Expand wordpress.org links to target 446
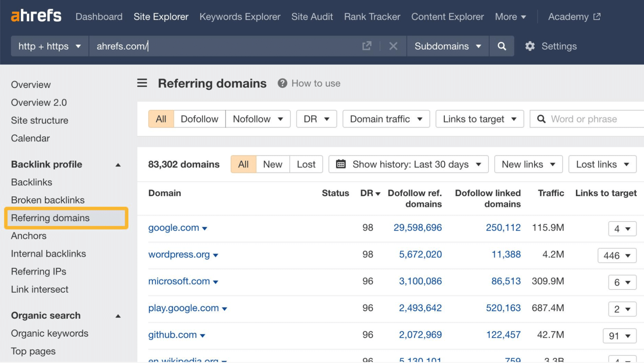The image size is (644, 363). point(617,255)
